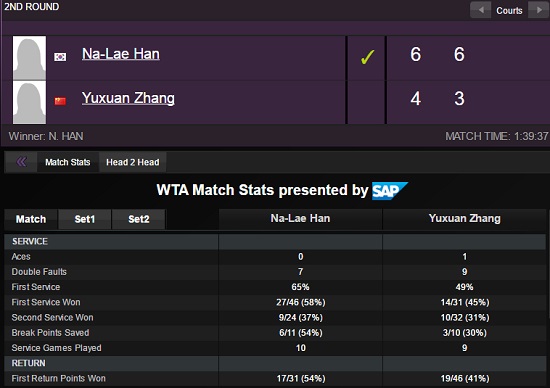Collapse panel with double-chevron icon
This screenshot has height=388, width=550.
coord(21,162)
